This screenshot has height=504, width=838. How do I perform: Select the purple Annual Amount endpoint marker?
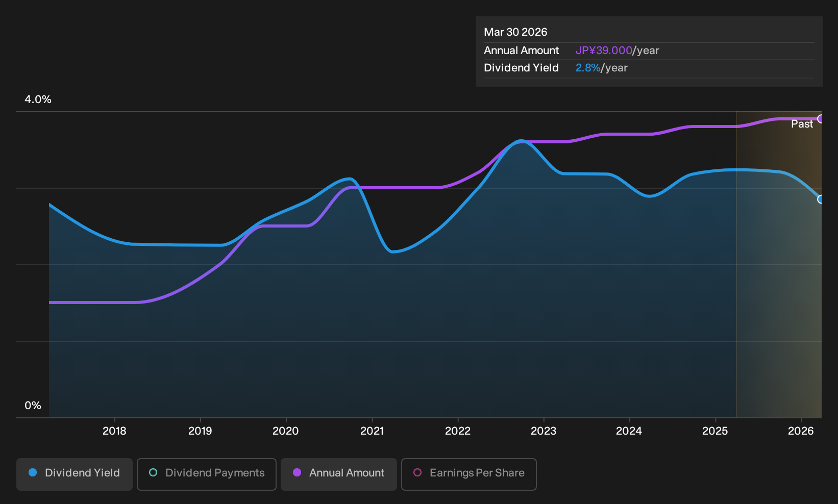point(821,119)
